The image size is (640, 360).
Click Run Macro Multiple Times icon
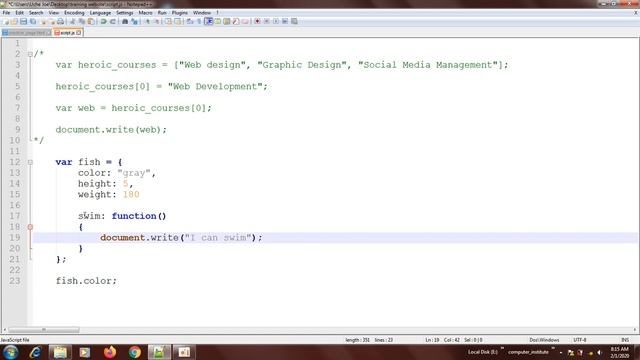(285, 21)
